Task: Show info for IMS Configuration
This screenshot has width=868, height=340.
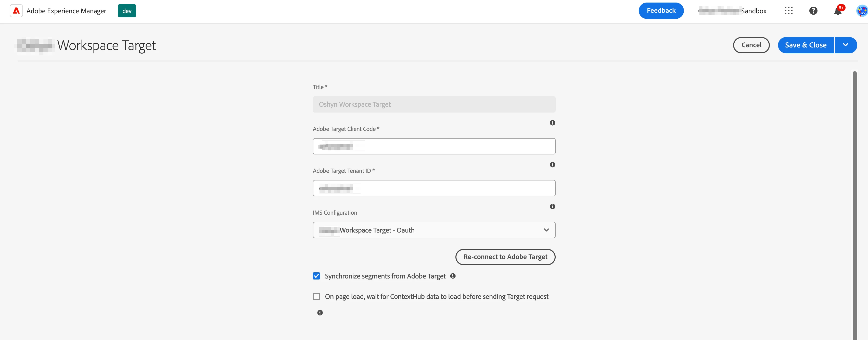Action: [x=552, y=207]
